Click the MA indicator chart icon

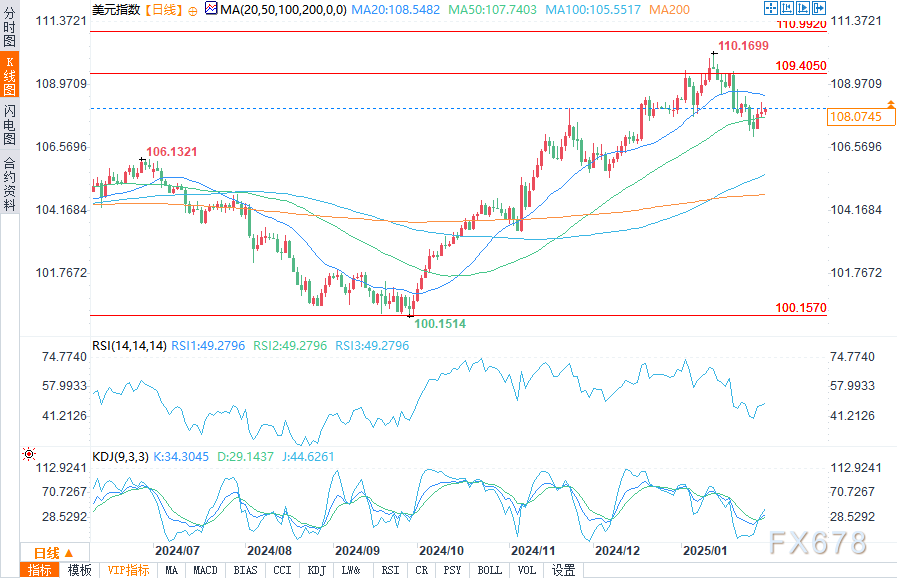pos(211,9)
